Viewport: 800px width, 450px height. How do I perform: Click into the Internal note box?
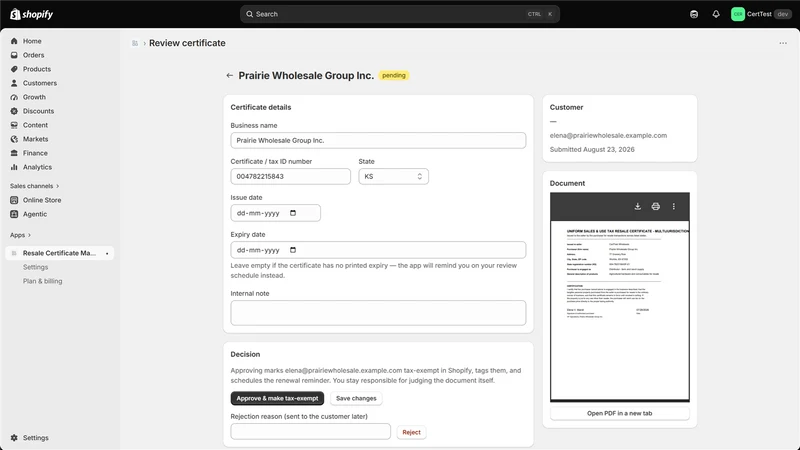[x=378, y=313]
